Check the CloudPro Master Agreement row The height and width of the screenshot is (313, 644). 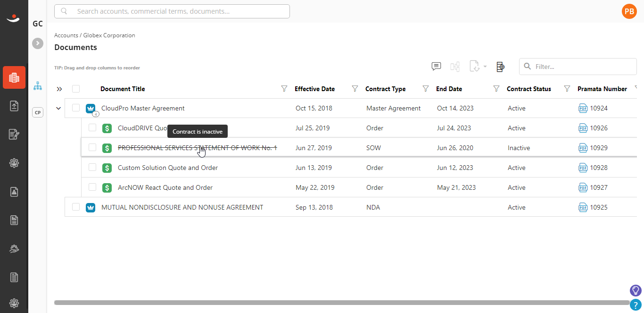tap(76, 108)
